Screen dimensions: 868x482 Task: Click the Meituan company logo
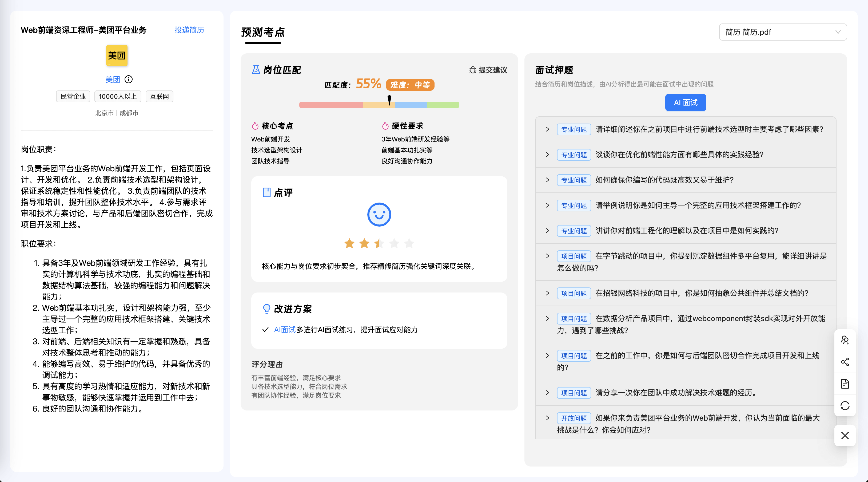(x=117, y=55)
